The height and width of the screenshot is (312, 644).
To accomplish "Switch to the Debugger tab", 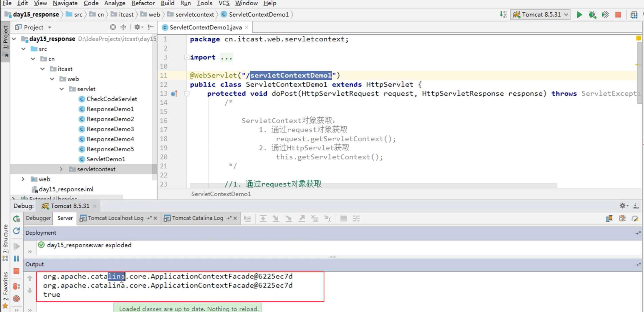I will tap(38, 218).
